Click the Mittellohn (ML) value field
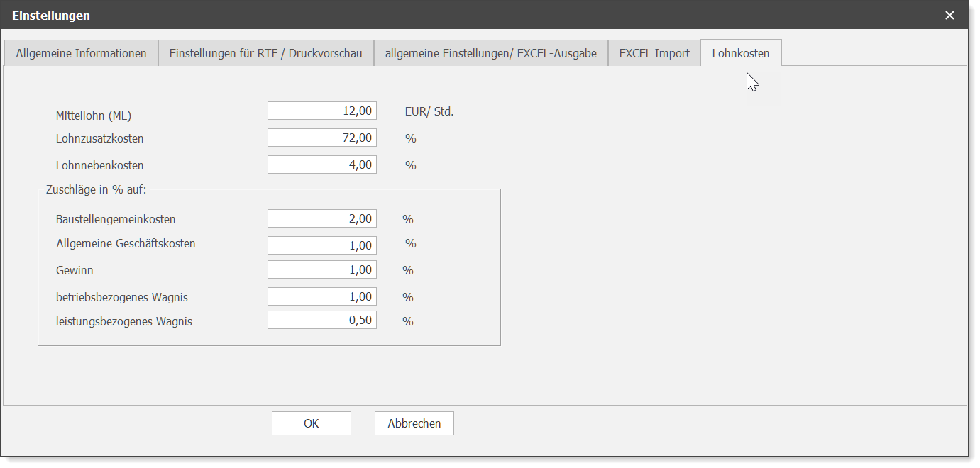 pos(321,111)
